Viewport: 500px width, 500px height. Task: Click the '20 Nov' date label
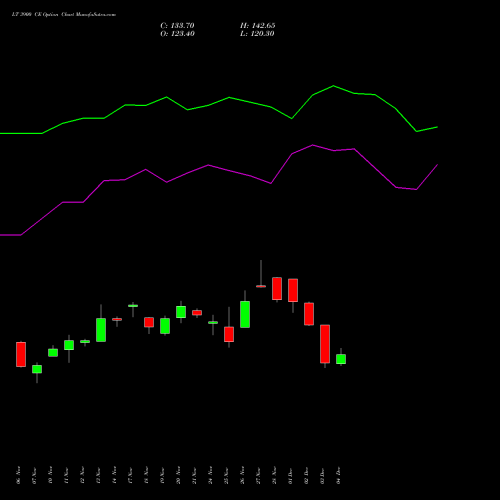coord(178,475)
